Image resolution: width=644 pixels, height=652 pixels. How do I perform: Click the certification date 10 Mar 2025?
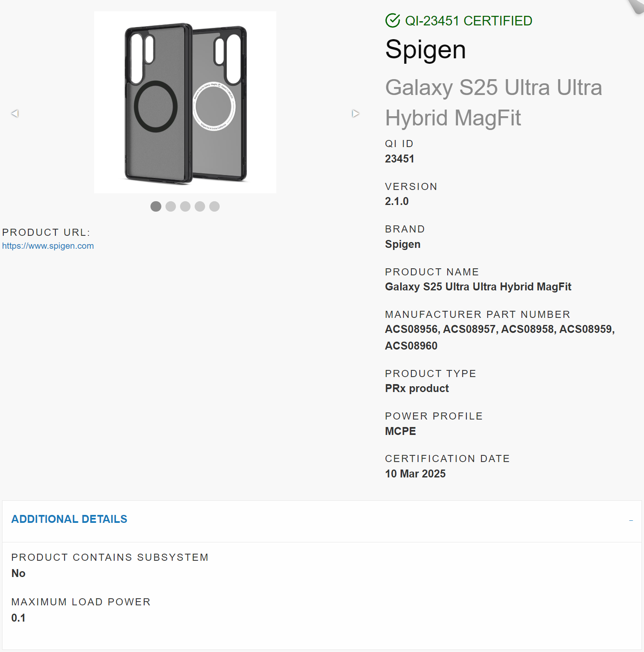pyautogui.click(x=415, y=474)
